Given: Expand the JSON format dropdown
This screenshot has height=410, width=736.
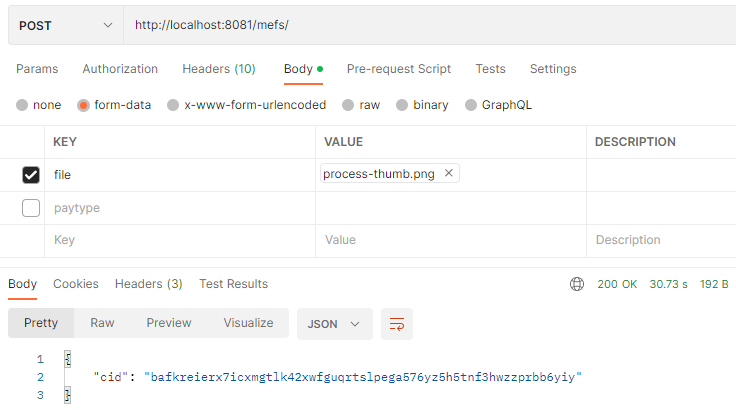Looking at the screenshot, I should point(334,324).
